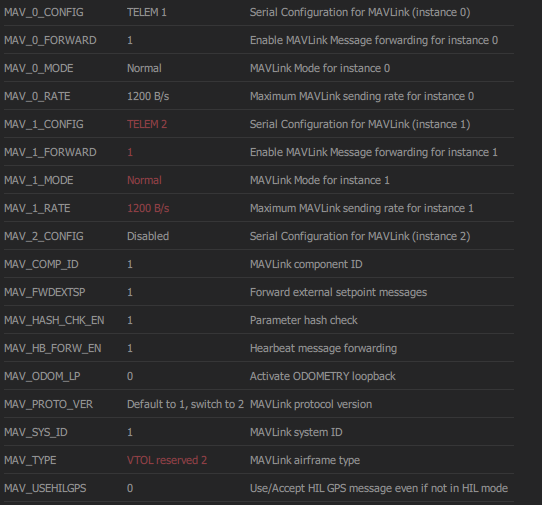Select the red TELEM 2 value

[x=147, y=124]
